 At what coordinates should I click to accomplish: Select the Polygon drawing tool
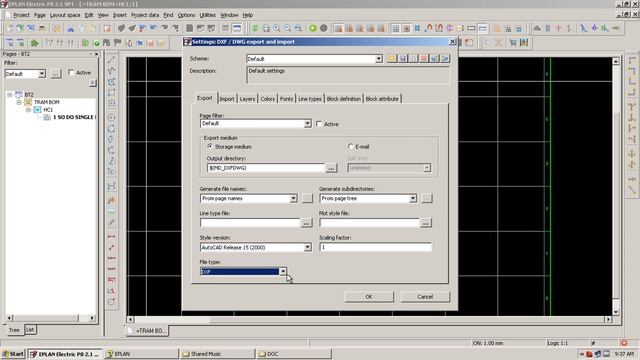tap(111, 82)
